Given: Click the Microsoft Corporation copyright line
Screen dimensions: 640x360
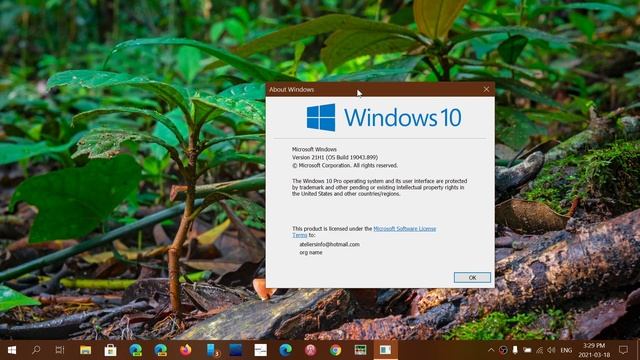Looking at the screenshot, I should tap(344, 165).
